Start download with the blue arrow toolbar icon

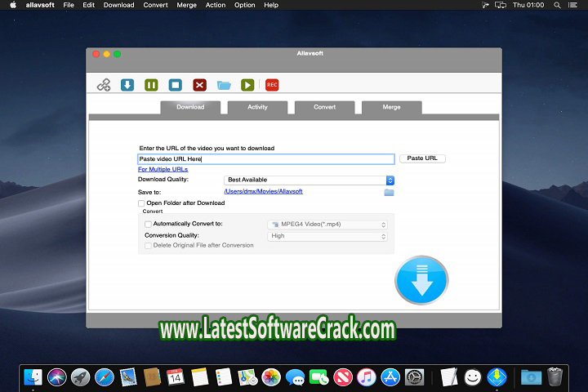point(127,85)
